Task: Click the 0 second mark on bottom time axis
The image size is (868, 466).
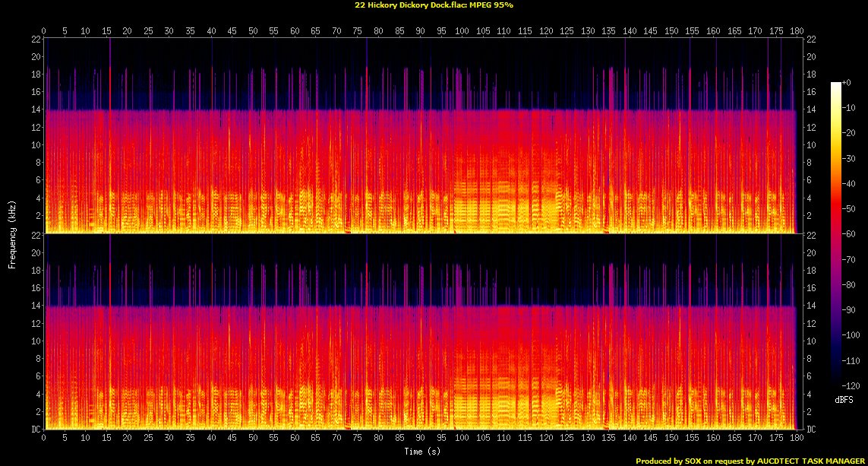Action: [x=44, y=439]
